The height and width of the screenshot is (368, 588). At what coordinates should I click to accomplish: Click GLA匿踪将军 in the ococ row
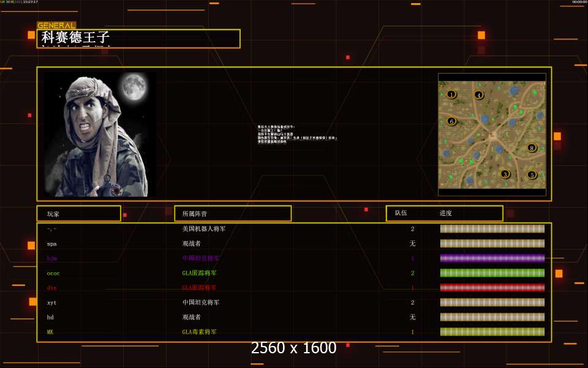(x=200, y=273)
